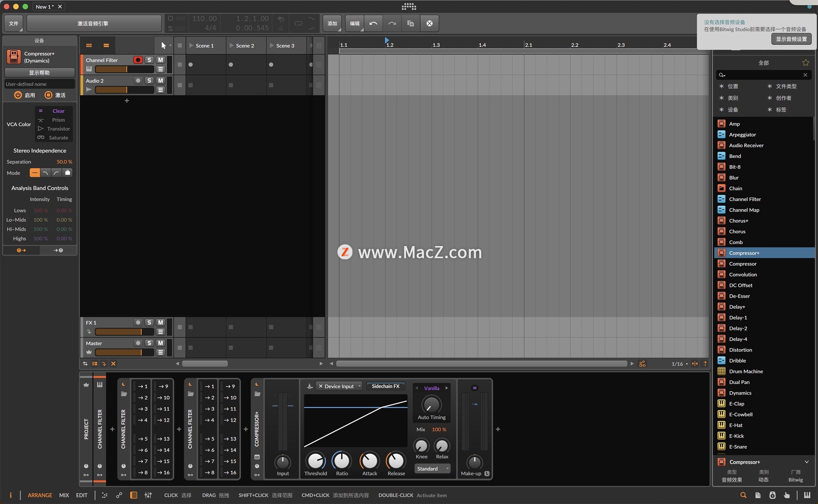The width and height of the screenshot is (818, 504).
Task: Open the Drum Machine device entry icon
Action: [x=721, y=371]
